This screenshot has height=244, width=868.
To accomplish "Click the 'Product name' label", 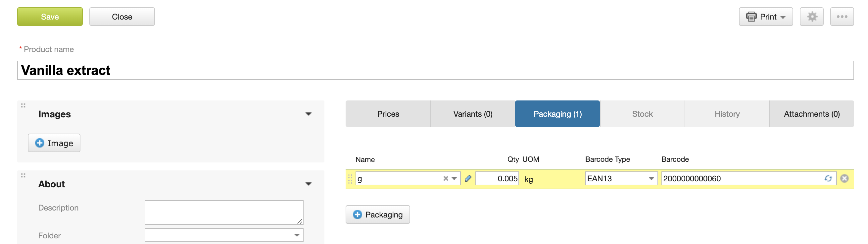I will tap(49, 49).
